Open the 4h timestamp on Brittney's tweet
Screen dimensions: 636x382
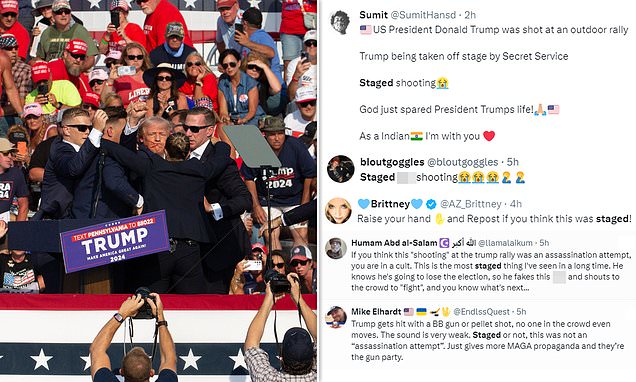[x=516, y=204]
